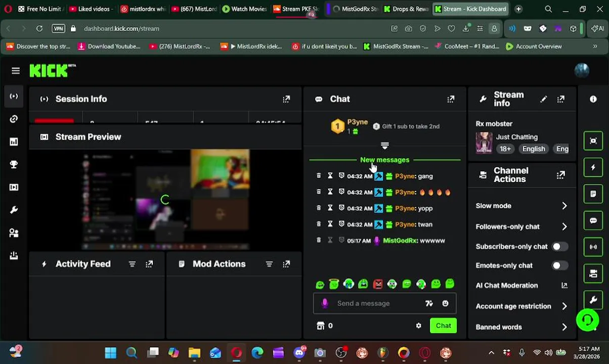Delete the MistGodRx 'wwwww' message
The width and height of the screenshot is (609, 364).
[319, 240]
